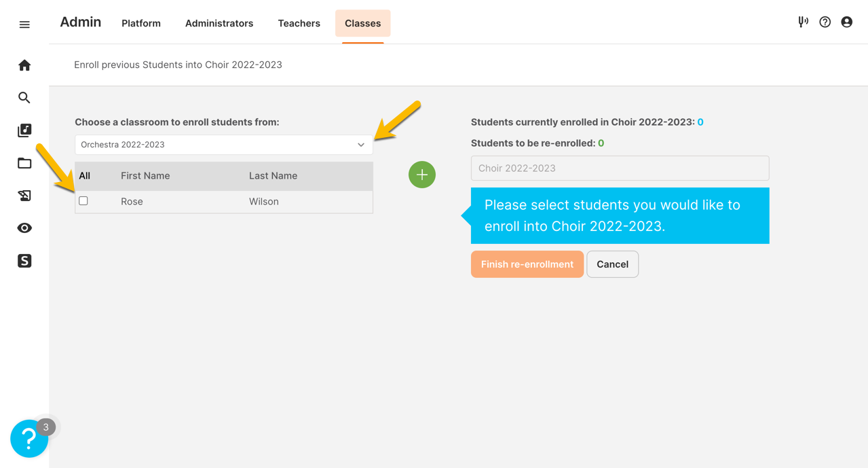Image resolution: width=868 pixels, height=468 pixels.
Task: Open the music library sidebar icon
Action: (x=24, y=130)
